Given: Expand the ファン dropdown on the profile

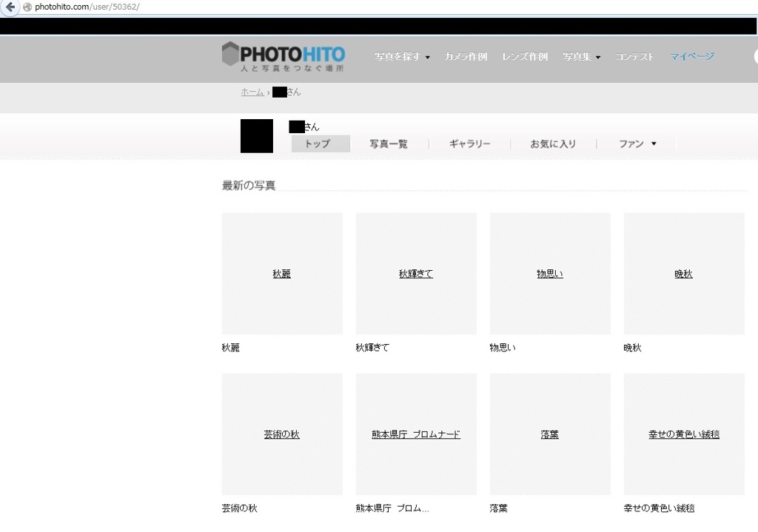Looking at the screenshot, I should pyautogui.click(x=635, y=144).
